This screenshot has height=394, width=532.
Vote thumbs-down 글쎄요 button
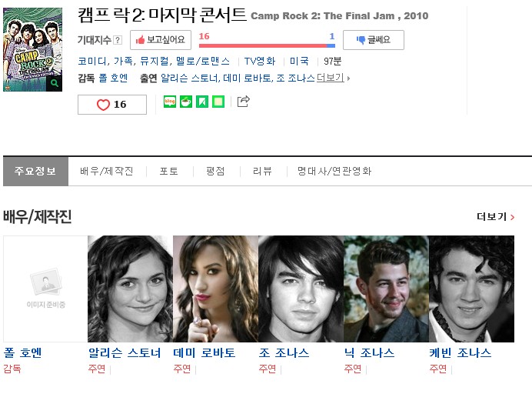(374, 40)
